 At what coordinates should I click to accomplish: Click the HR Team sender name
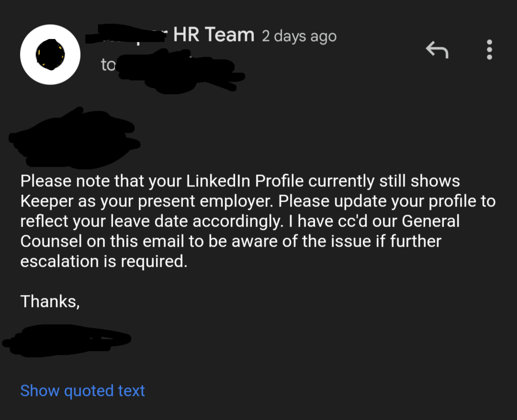[x=214, y=35]
